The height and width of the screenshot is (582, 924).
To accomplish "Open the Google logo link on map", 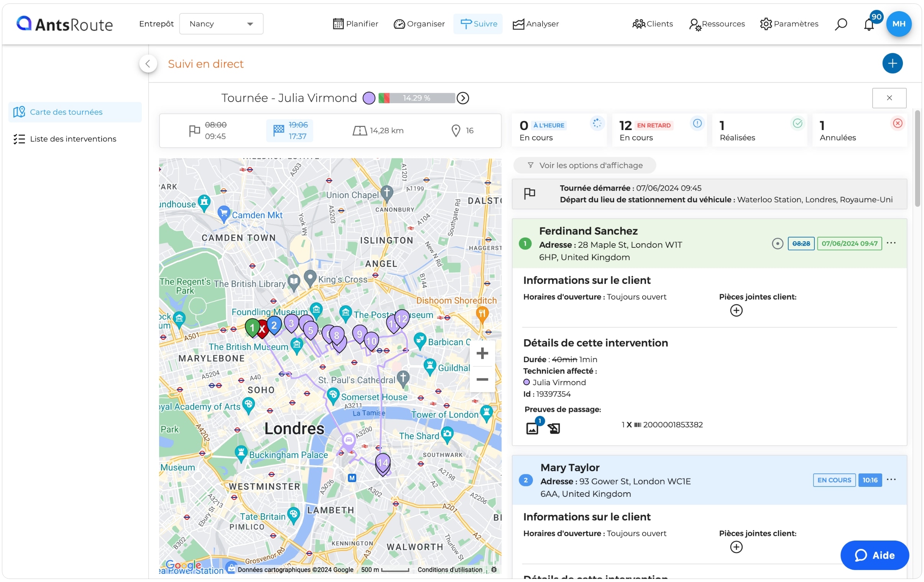I will tap(183, 565).
